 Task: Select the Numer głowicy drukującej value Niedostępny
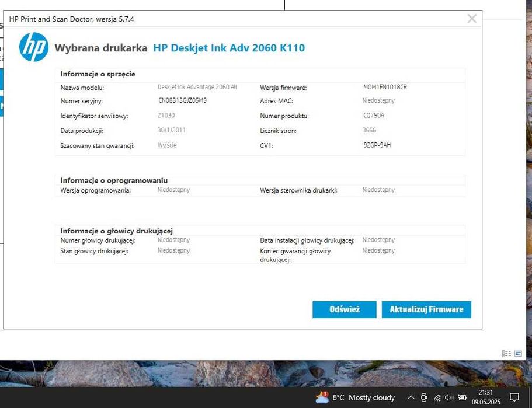[173, 240]
